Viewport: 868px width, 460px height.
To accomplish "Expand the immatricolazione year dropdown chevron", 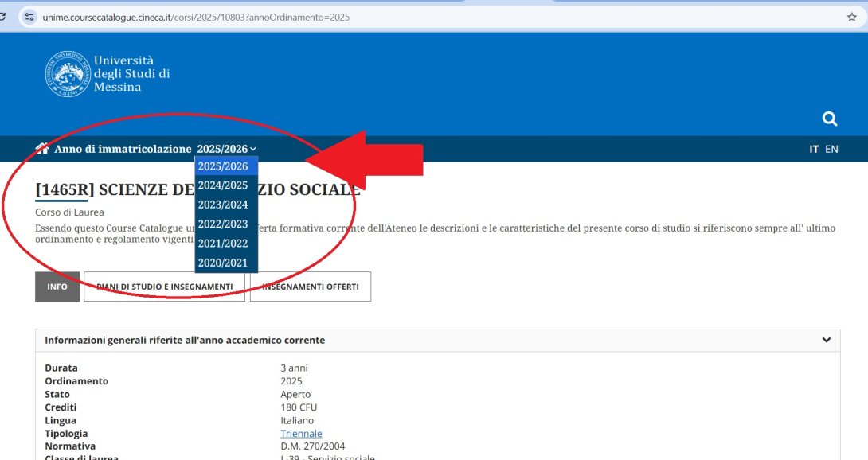I will tap(252, 149).
